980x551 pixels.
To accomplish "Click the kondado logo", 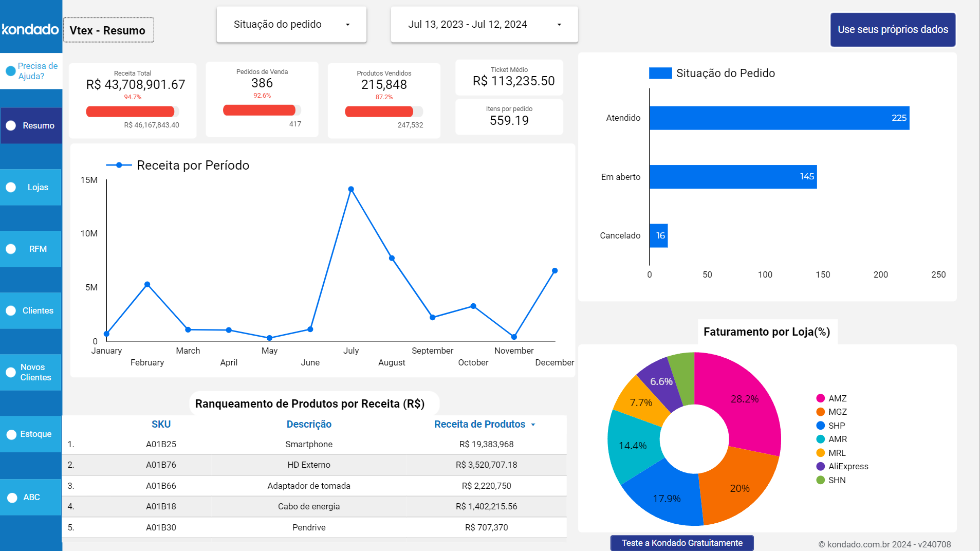I will pyautogui.click(x=31, y=29).
